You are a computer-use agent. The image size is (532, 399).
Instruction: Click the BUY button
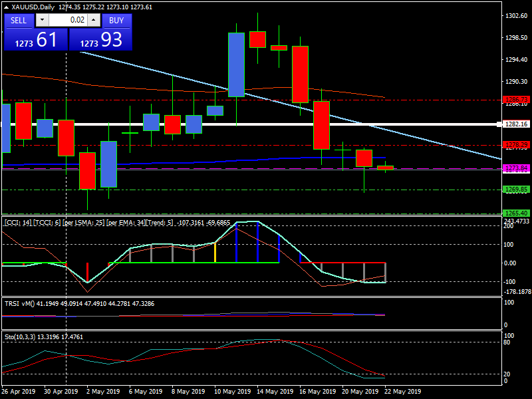116,21
